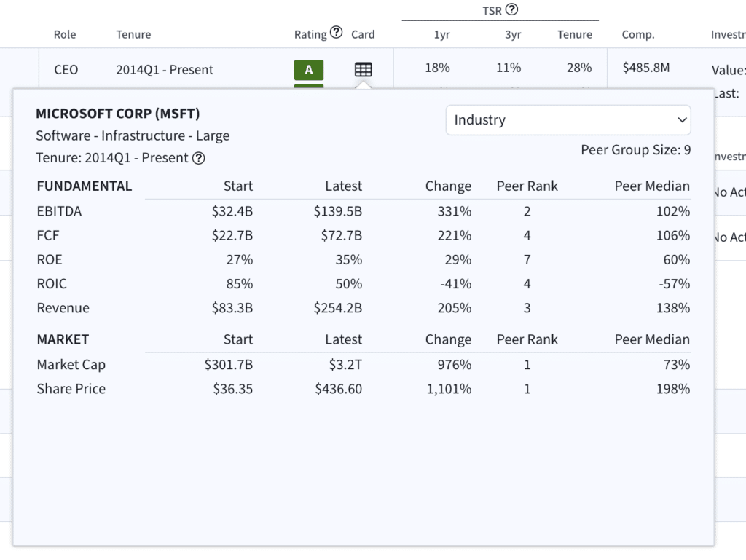Open the scorecard table icon in CEO row

point(363,70)
